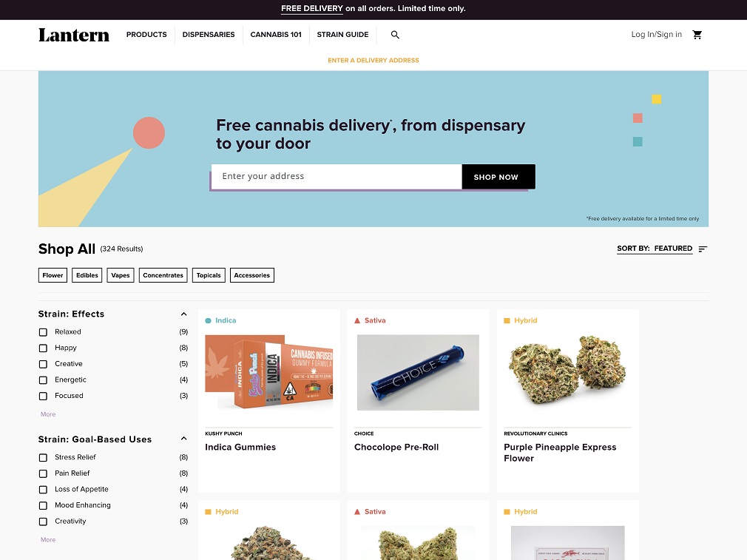Viewport: 747px width, 560px height.
Task: Click the search magnifier icon
Action: point(395,35)
